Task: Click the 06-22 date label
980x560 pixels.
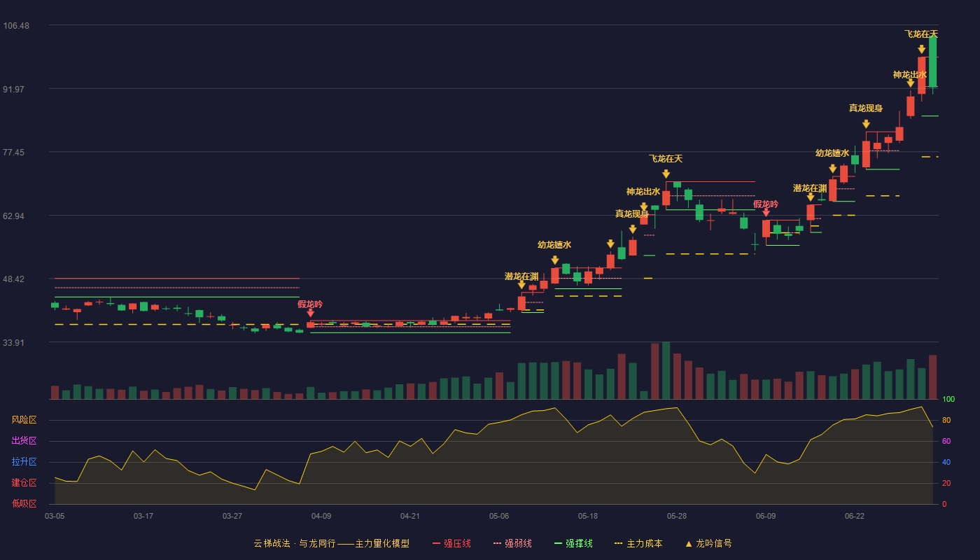Action: pos(855,516)
